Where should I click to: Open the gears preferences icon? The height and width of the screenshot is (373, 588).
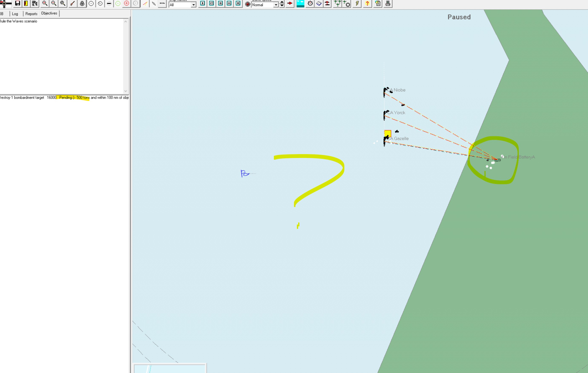[x=35, y=3]
